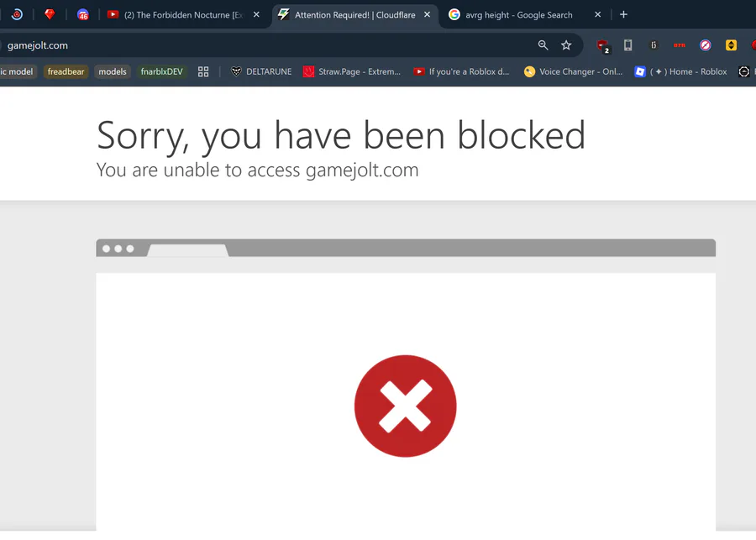This screenshot has height=540, width=756.
Task: Expand the freadbear bookmark folder
Action: 66,72
